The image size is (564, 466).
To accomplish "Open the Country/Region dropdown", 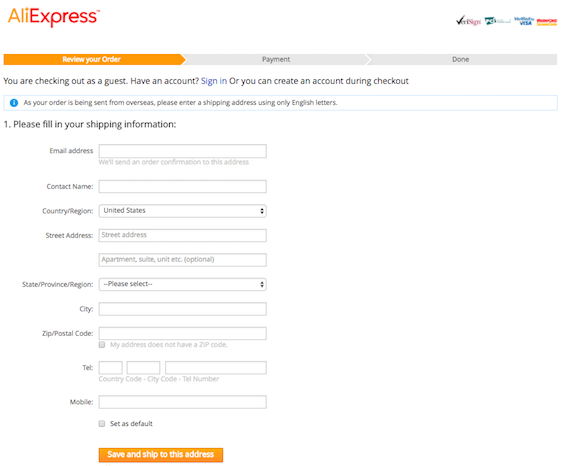I will click(182, 211).
